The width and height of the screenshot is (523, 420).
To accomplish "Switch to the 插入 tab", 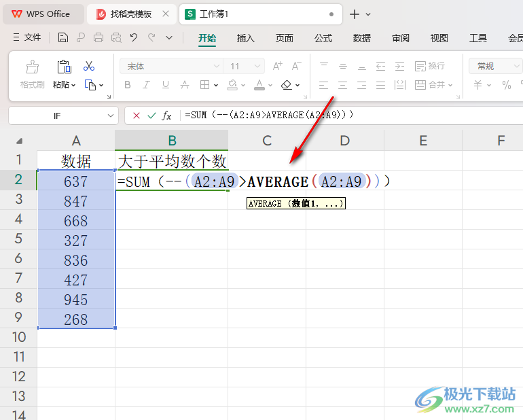I will point(245,38).
